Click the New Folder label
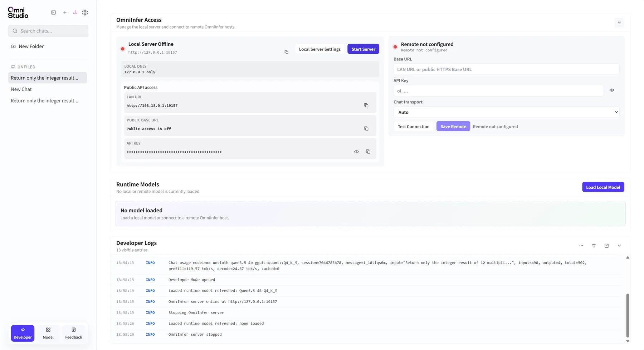The height and width of the screenshot is (350, 644). click(31, 46)
